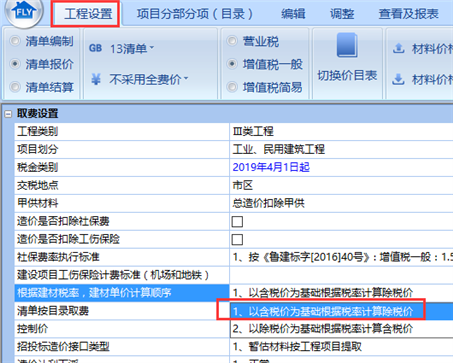Click the FLY house application logo
453x363 pixels.
pos(24,12)
